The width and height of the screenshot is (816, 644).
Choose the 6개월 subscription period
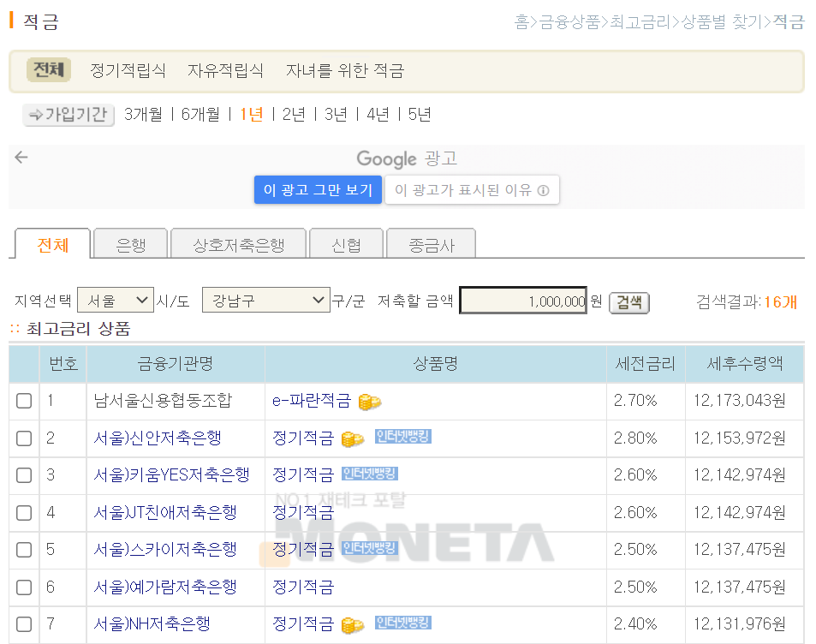click(200, 114)
